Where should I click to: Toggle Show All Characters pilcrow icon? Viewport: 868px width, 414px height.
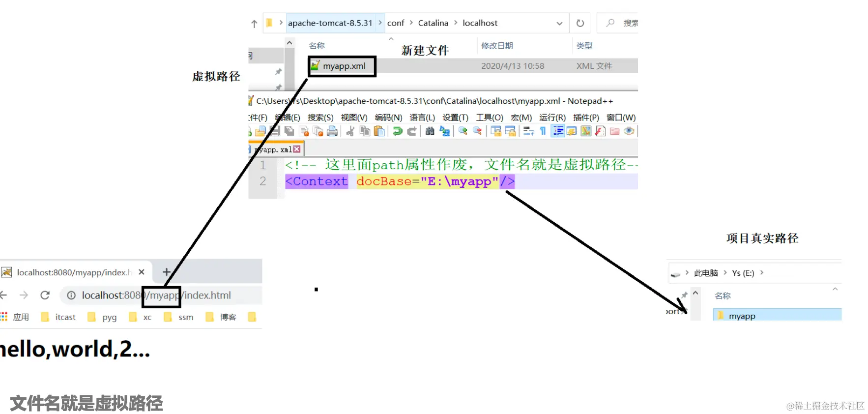543,131
